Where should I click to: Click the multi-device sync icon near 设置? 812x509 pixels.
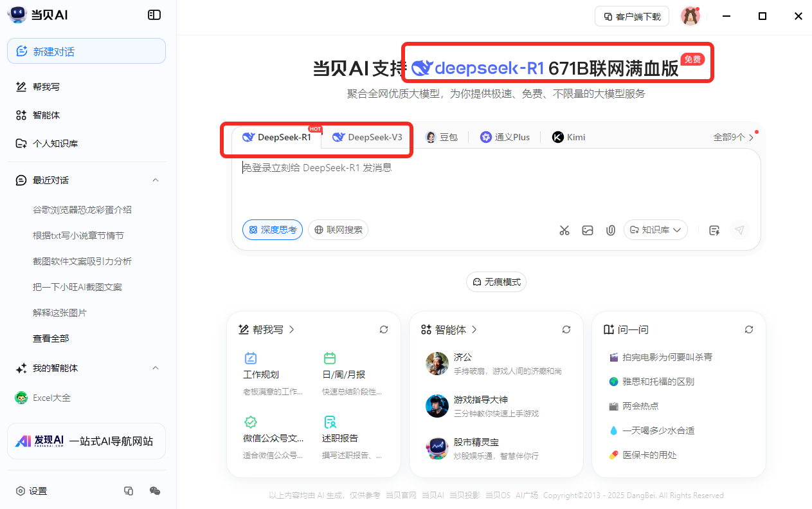coord(129,491)
